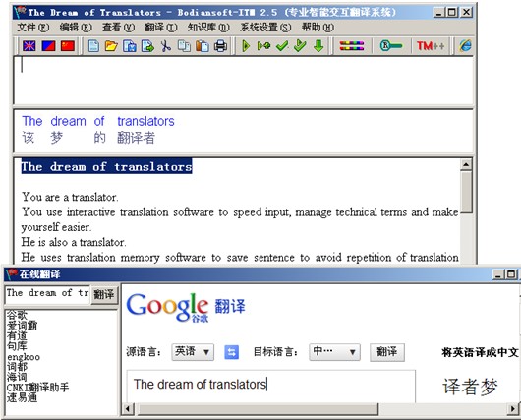The height and width of the screenshot is (420, 521).
Task: Expand the source language 英语 dropdown
Action: (193, 352)
